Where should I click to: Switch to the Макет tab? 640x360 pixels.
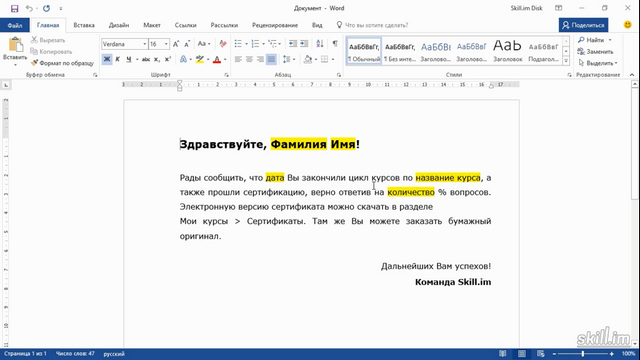click(x=152, y=25)
